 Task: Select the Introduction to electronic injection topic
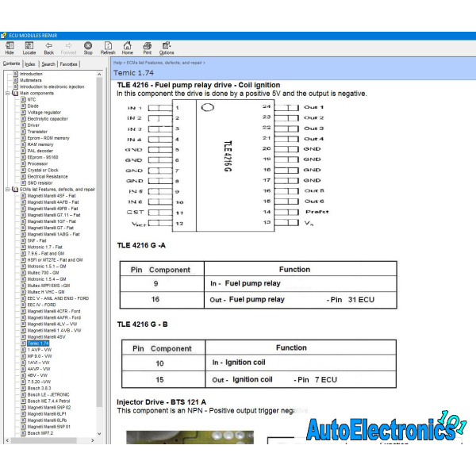[51, 86]
